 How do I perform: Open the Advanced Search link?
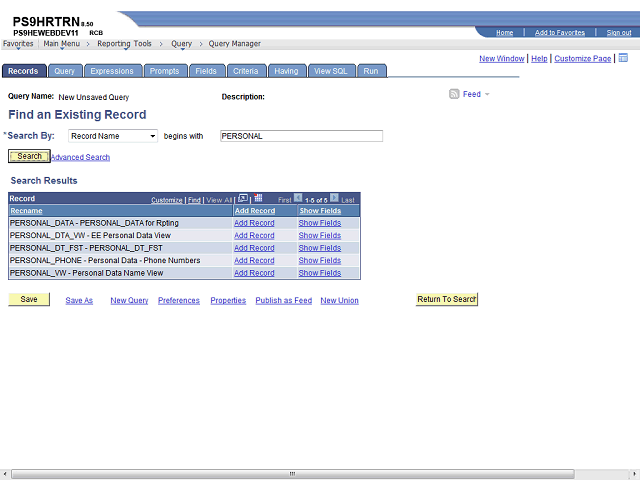coord(80,157)
